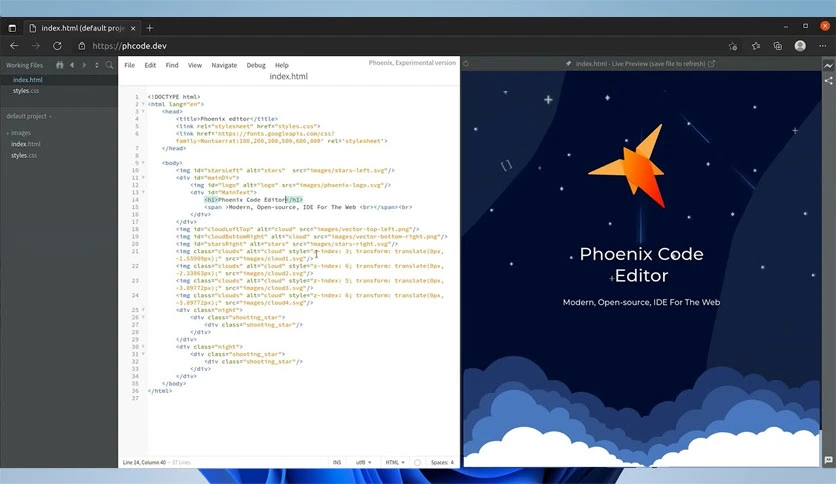This screenshot has width=836, height=484.
Task: Toggle the Live Preview lightning icon
Action: tap(828, 66)
